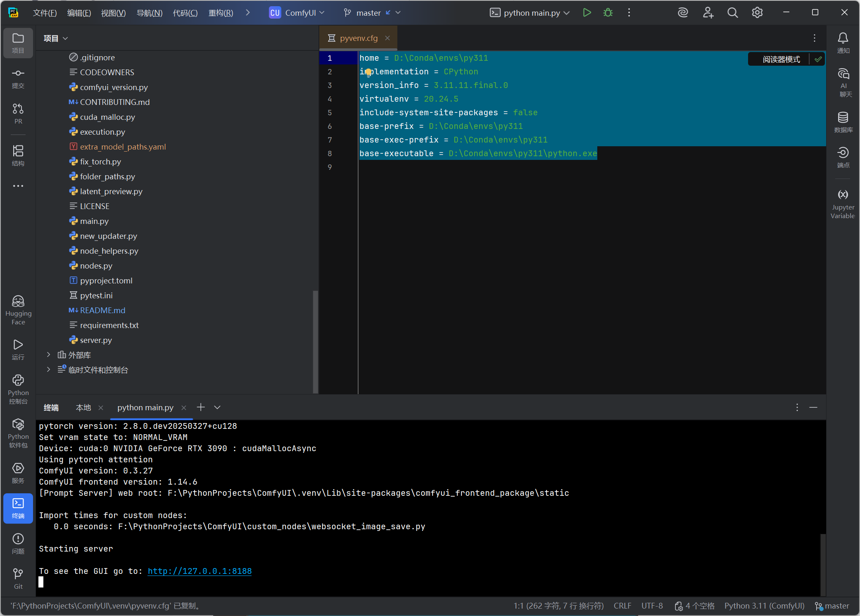The image size is (860, 616).
Task: Open the Problems tool window
Action: click(x=18, y=544)
